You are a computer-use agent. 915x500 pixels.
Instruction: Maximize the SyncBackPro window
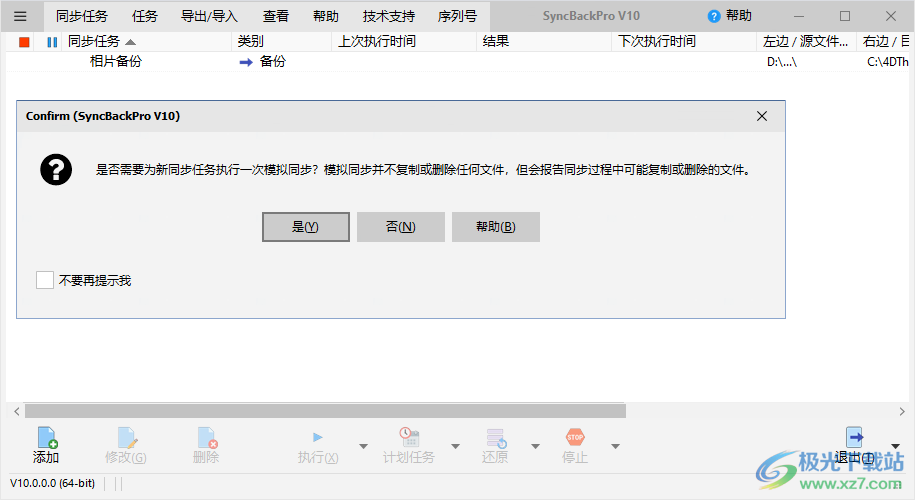pyautogui.click(x=844, y=16)
